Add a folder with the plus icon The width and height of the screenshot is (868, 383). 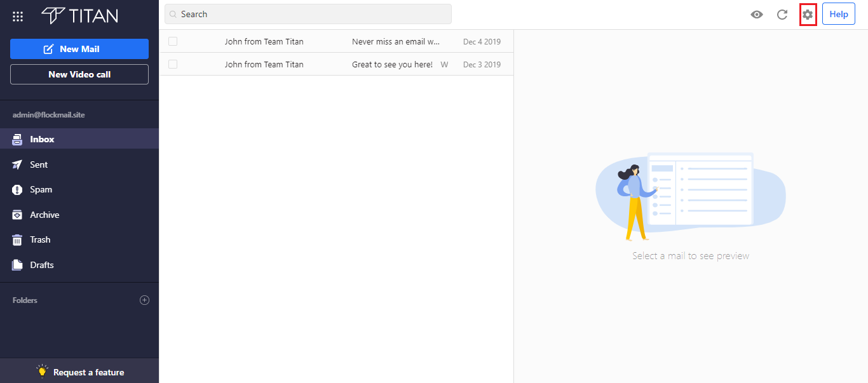tap(144, 300)
